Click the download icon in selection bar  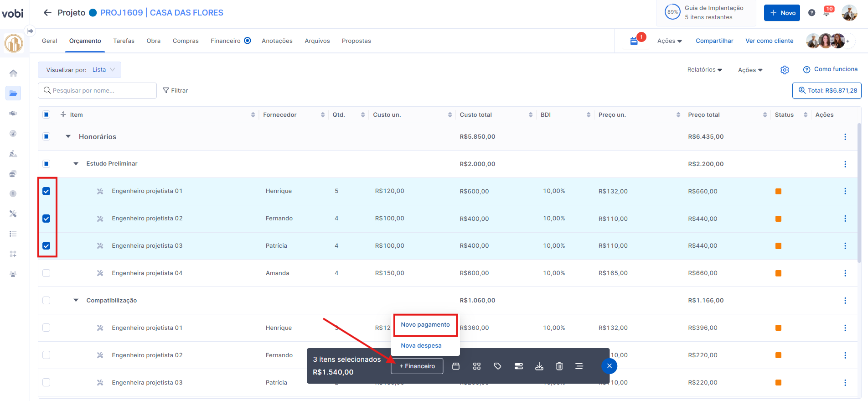coord(539,366)
